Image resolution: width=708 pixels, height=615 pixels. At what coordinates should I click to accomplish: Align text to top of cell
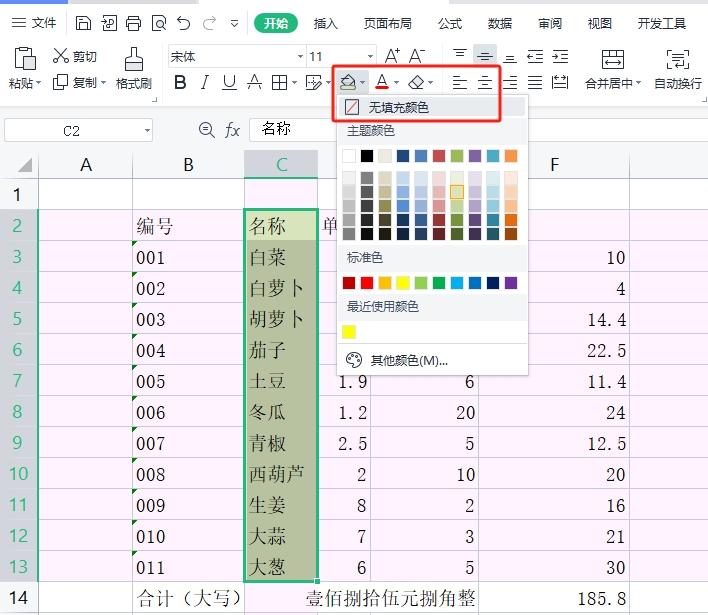pos(460,56)
